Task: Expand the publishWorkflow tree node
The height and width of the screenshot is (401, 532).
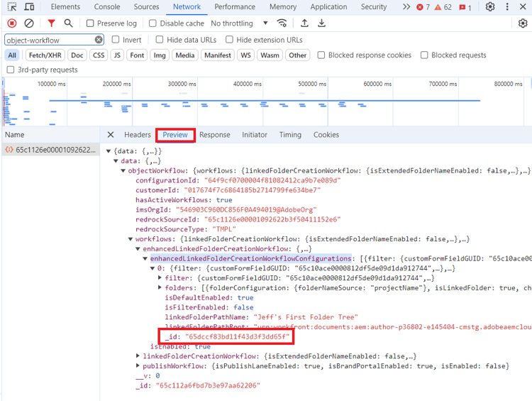Action: pos(138,366)
